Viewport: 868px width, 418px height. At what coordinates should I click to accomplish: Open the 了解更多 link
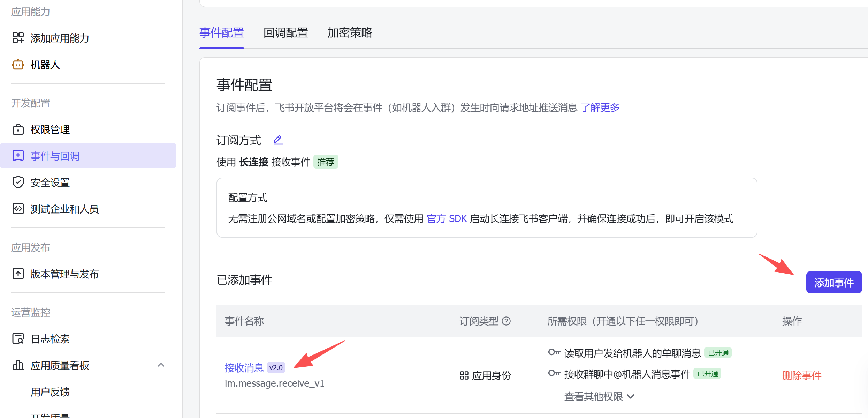click(600, 107)
